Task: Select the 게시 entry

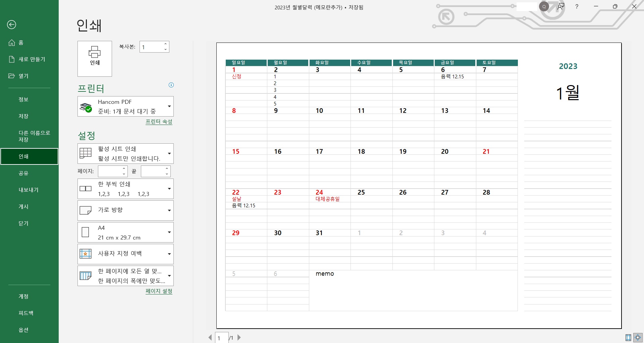Action: pyautogui.click(x=29, y=207)
